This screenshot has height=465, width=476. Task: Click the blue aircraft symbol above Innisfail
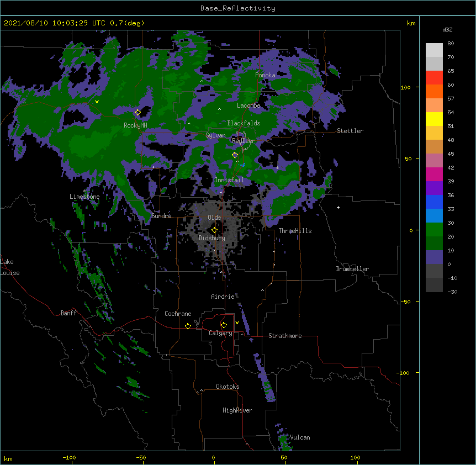pos(242,165)
